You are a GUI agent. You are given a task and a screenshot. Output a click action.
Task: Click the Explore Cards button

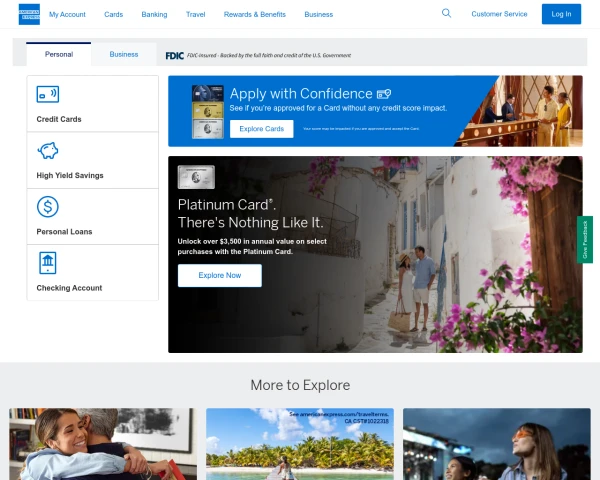[x=262, y=129]
